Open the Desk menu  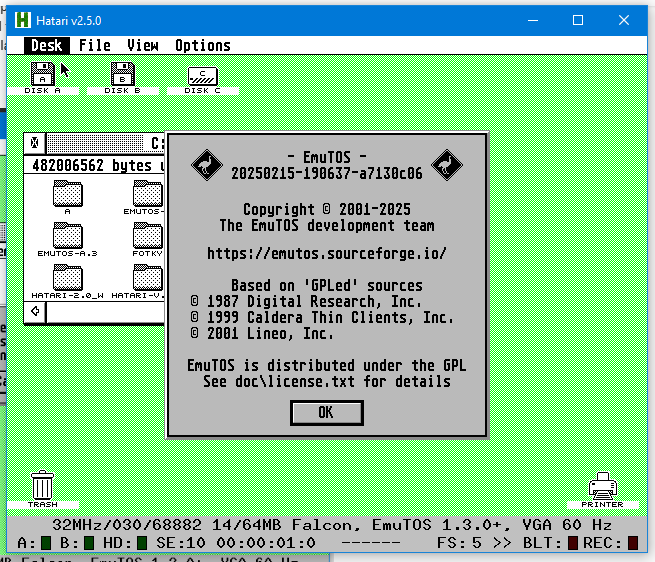[x=46, y=46]
